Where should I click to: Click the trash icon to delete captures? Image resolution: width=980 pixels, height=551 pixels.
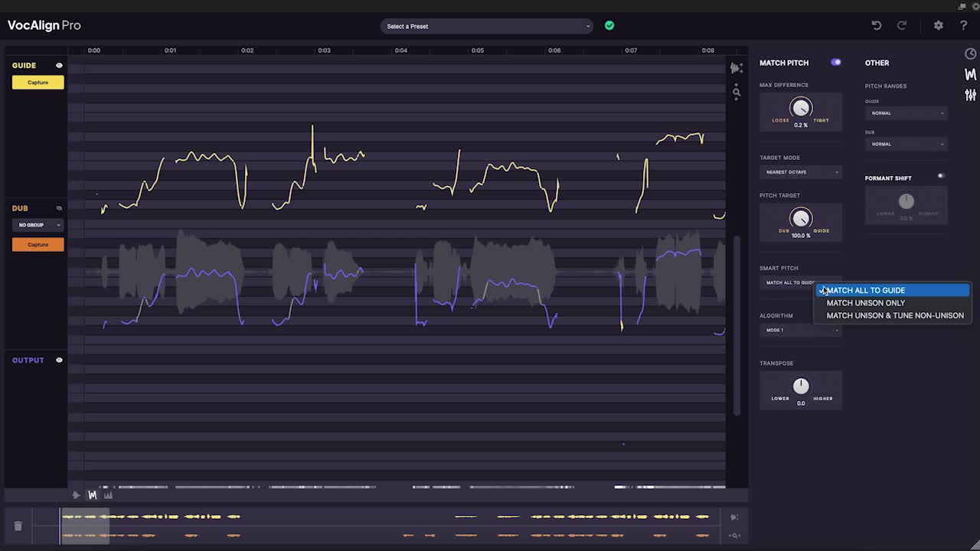point(18,526)
